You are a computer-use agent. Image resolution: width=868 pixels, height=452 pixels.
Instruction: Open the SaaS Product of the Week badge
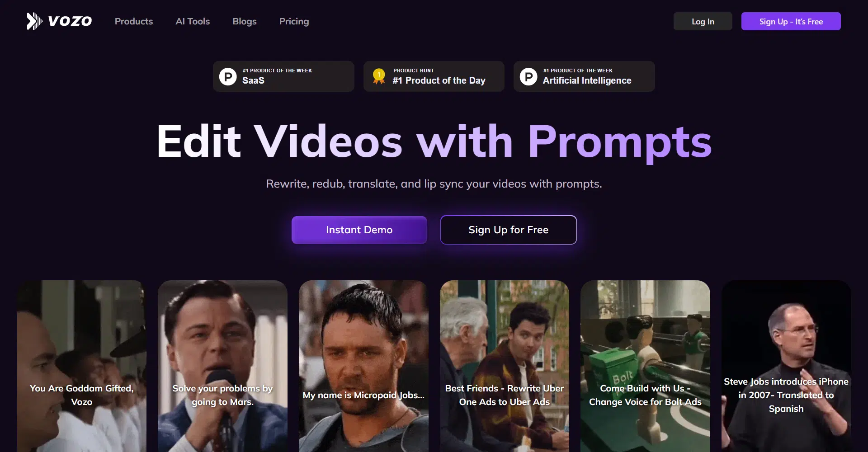pos(284,76)
